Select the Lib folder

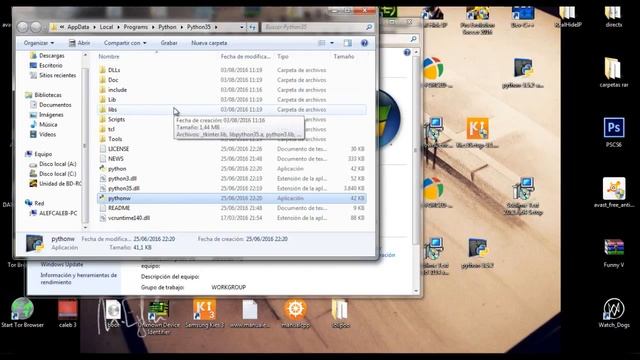(112, 100)
